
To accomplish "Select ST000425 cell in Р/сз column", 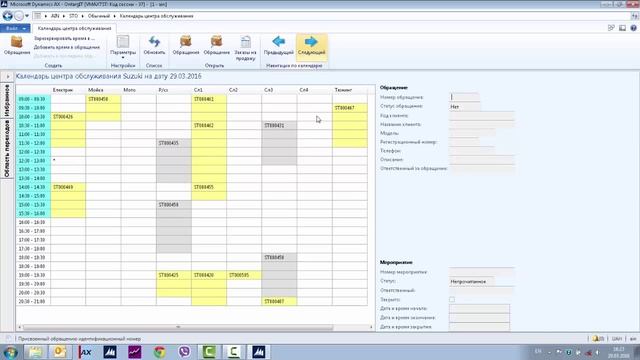I will 173,275.
